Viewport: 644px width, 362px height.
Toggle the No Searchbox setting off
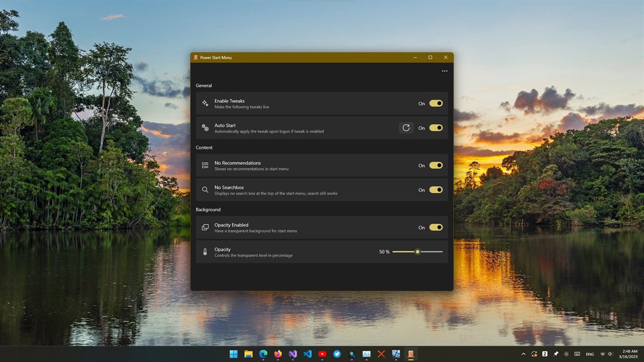pos(435,190)
